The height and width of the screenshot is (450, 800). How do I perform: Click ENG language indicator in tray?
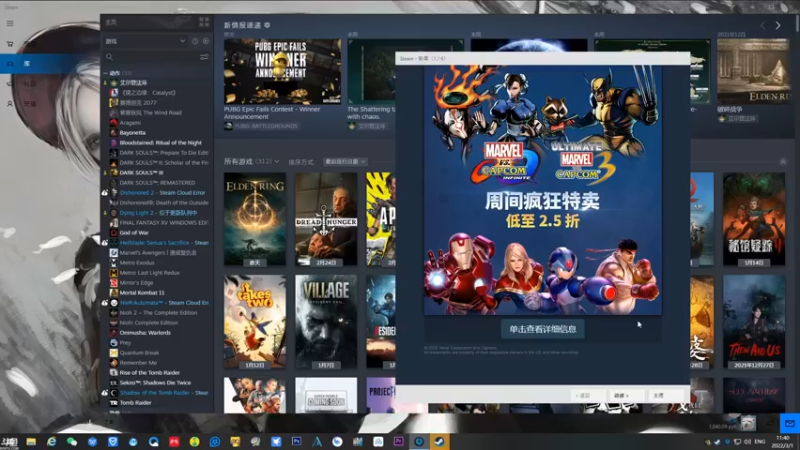pyautogui.click(x=760, y=441)
